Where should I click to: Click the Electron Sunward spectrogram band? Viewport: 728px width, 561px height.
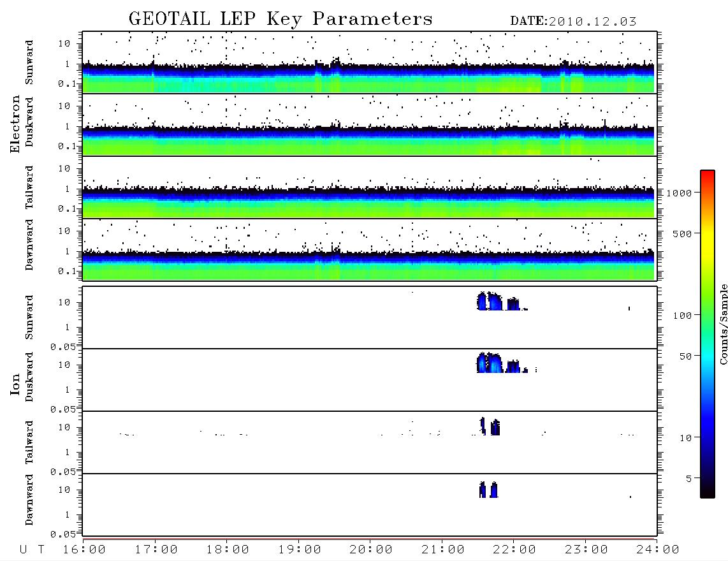tap(368, 78)
